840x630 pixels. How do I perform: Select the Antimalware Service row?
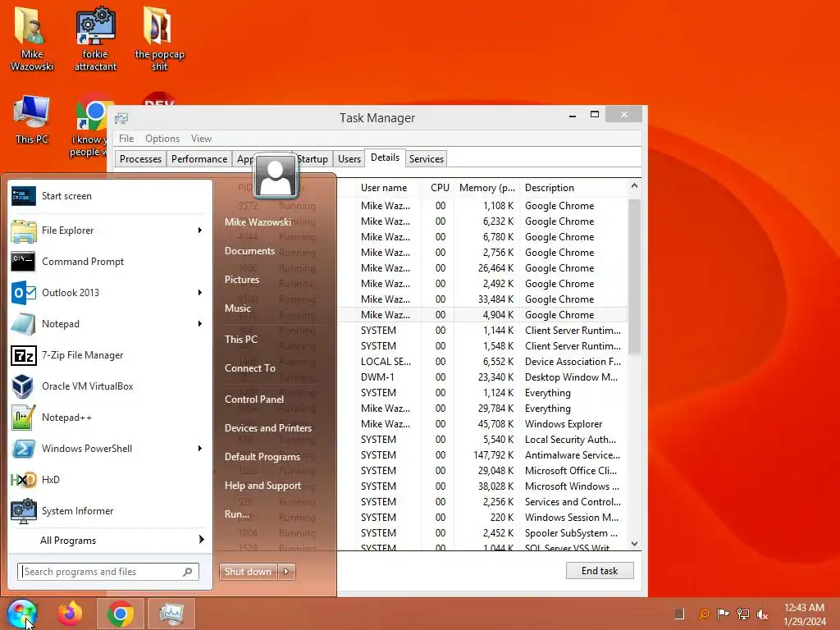tap(482, 454)
